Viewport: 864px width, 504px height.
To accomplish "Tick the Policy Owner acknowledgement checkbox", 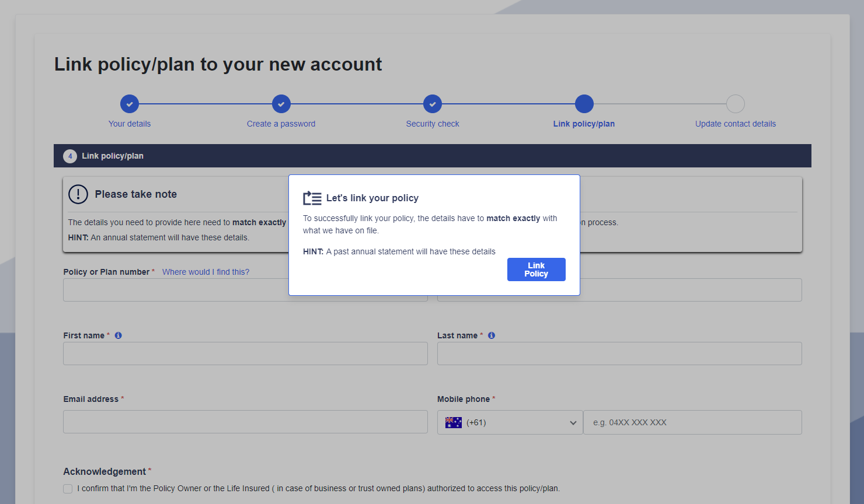I will click(x=68, y=489).
